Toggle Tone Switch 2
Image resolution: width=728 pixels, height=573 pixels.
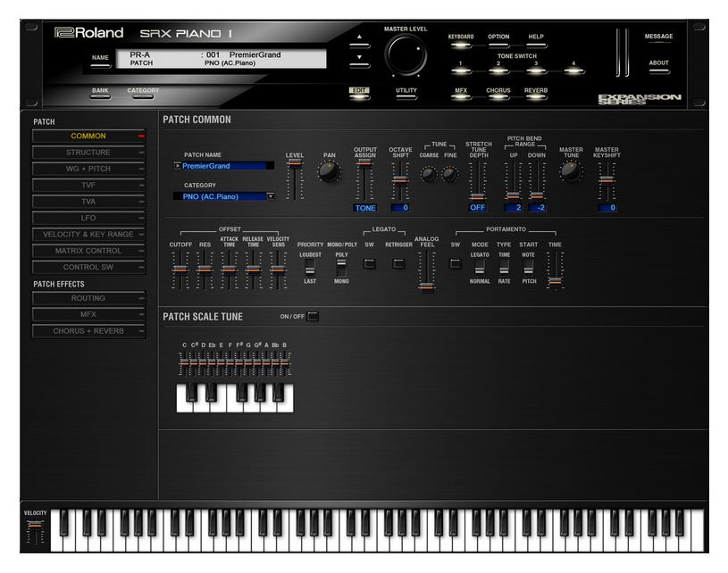pos(498,71)
